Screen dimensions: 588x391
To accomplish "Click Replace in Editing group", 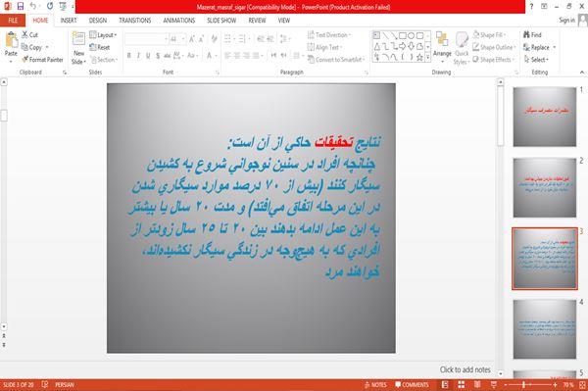I will [x=539, y=47].
